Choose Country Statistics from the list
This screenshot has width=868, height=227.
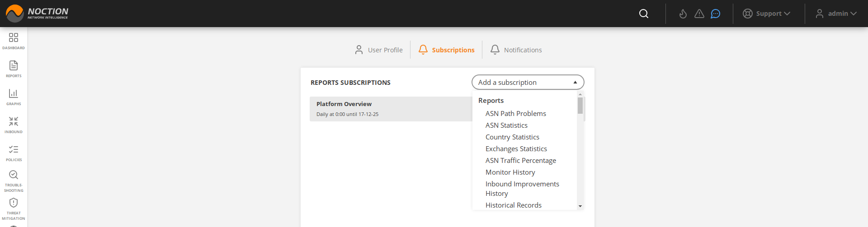coord(512,137)
